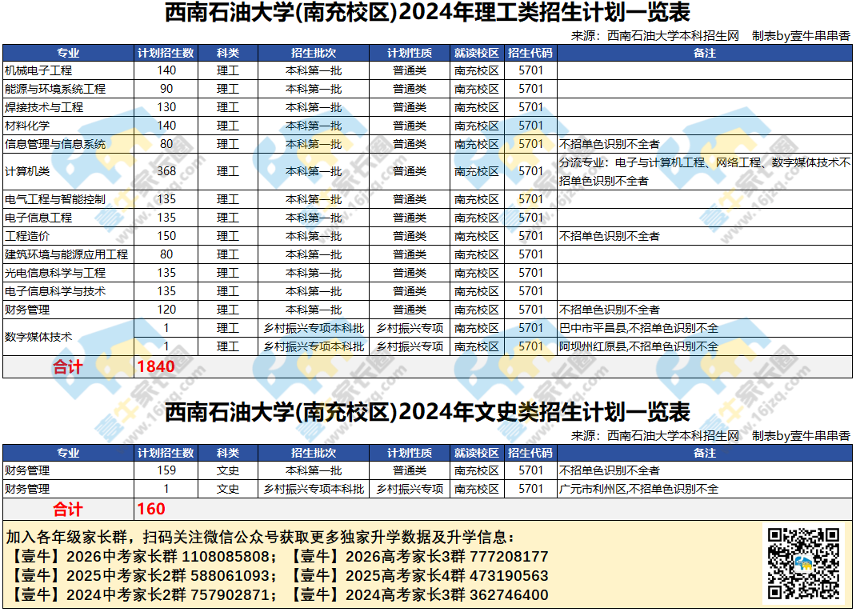
Task: Click the 理工类 plan title heading
Action: click(x=427, y=14)
